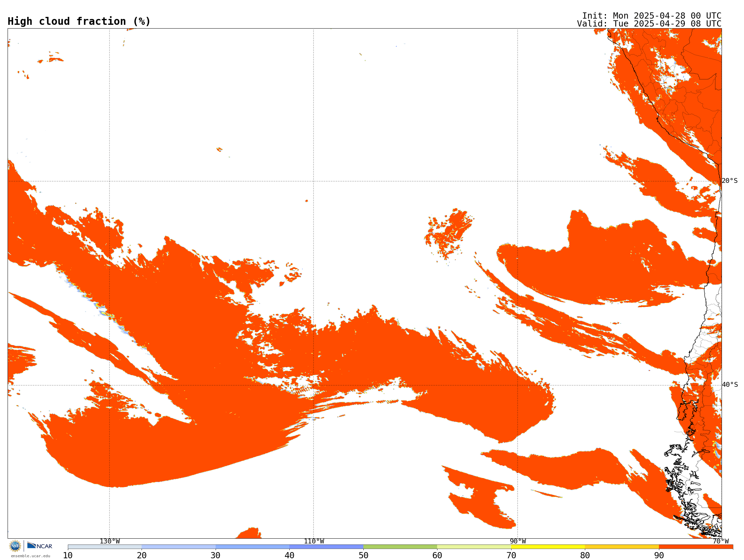The height and width of the screenshot is (560, 744).
Task: Click the 'Valid: Tue 2025-04-29 08 UTC' line
Action: tap(649, 24)
